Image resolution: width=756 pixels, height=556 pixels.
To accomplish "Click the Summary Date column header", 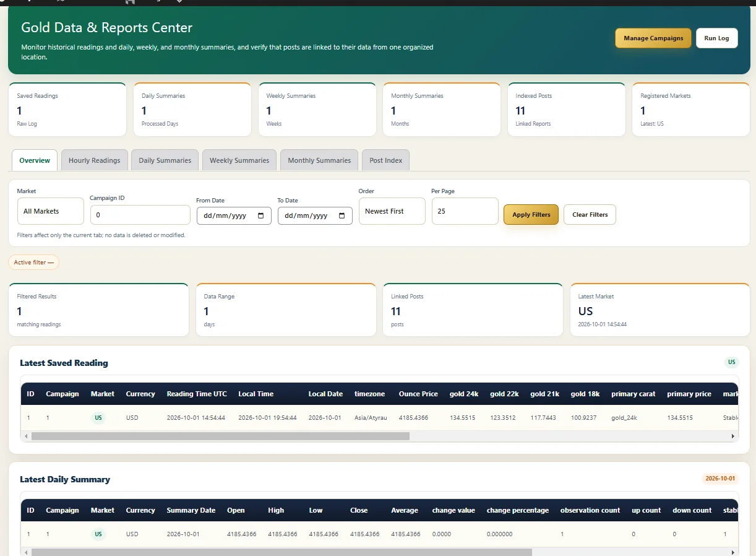I will (x=191, y=510).
